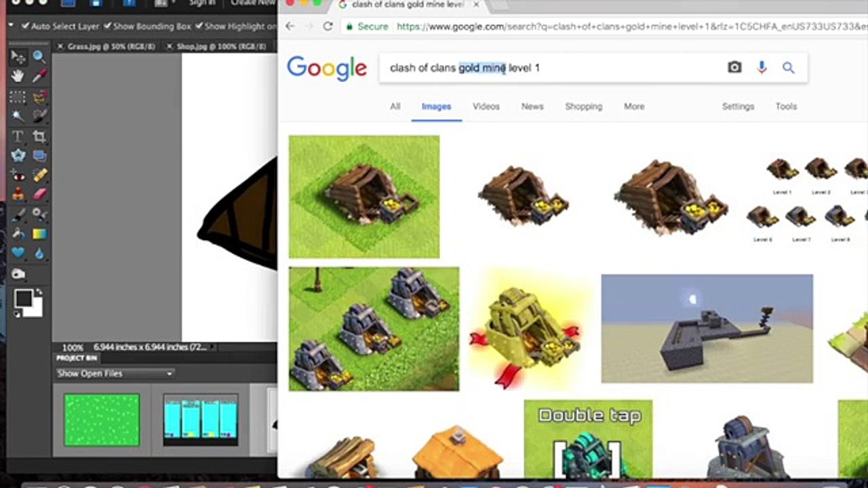
Task: Open the All search results tab
Action: point(395,106)
